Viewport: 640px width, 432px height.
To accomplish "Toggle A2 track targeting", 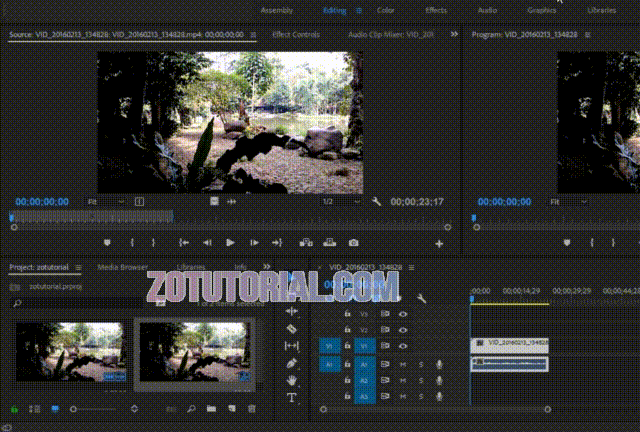I will pos(364,380).
